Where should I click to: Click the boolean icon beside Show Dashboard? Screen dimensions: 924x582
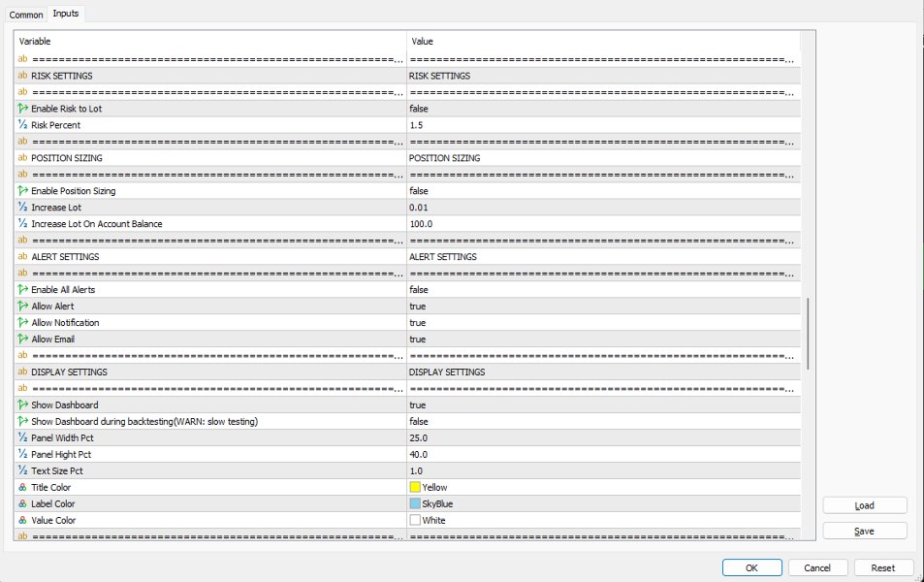(23, 404)
